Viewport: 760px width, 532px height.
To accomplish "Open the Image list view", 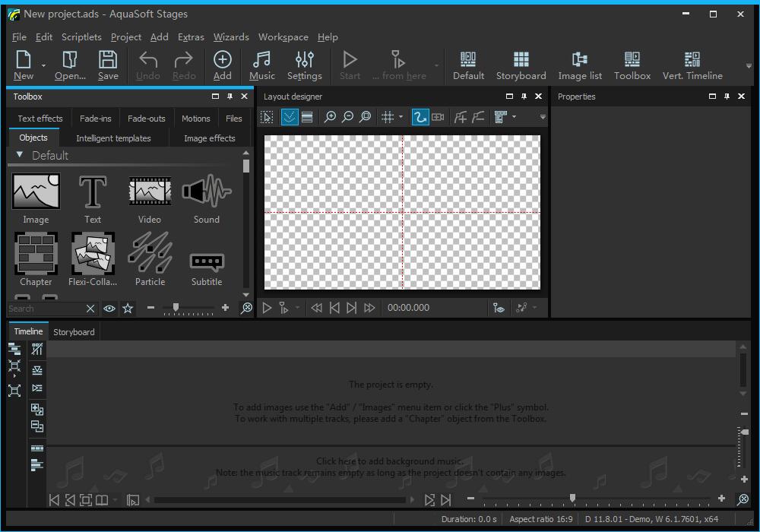I will pyautogui.click(x=580, y=65).
